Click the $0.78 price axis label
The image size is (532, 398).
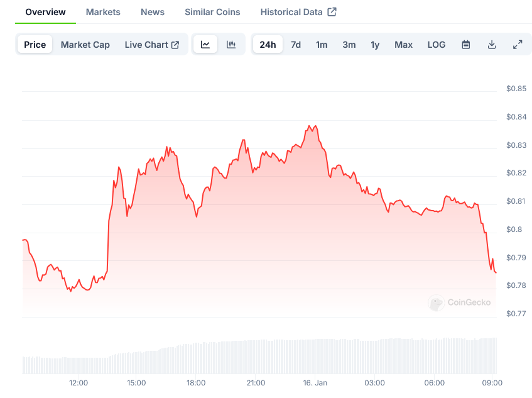point(516,285)
